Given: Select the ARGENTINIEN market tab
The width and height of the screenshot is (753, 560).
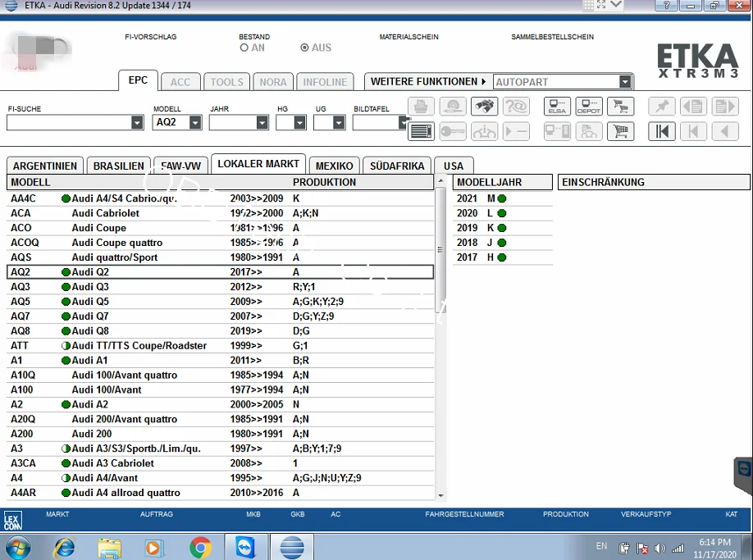Looking at the screenshot, I should 45,166.
